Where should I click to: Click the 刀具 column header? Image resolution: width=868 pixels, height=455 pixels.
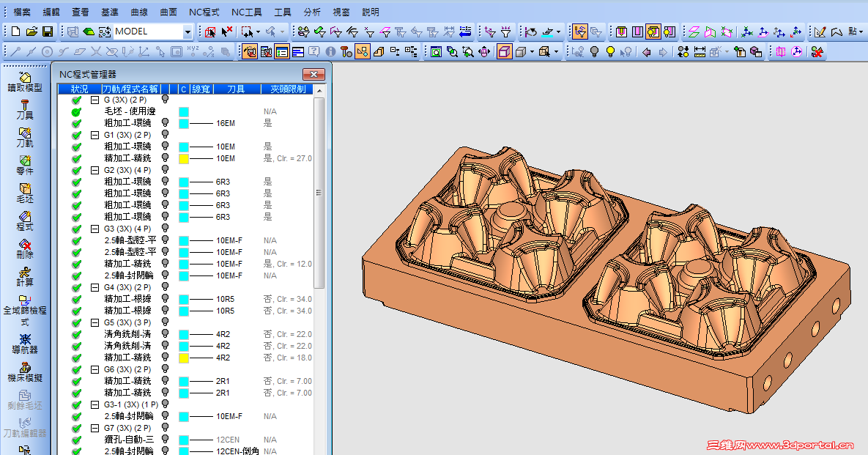(x=236, y=89)
